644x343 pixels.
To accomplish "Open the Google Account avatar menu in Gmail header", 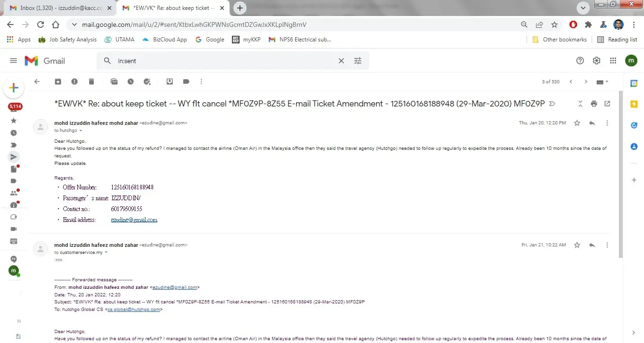I will tap(631, 61).
